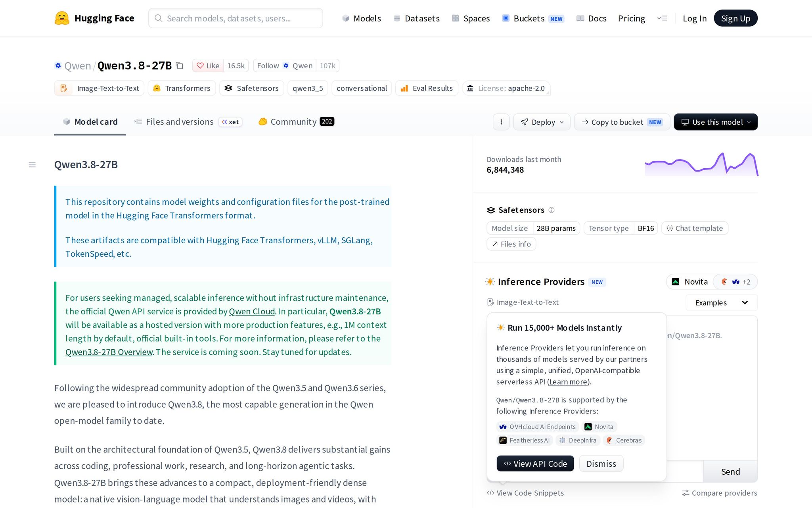The image size is (812, 508).
Task: Click the Hugging Face wordmark
Action: pyautogui.click(x=104, y=18)
